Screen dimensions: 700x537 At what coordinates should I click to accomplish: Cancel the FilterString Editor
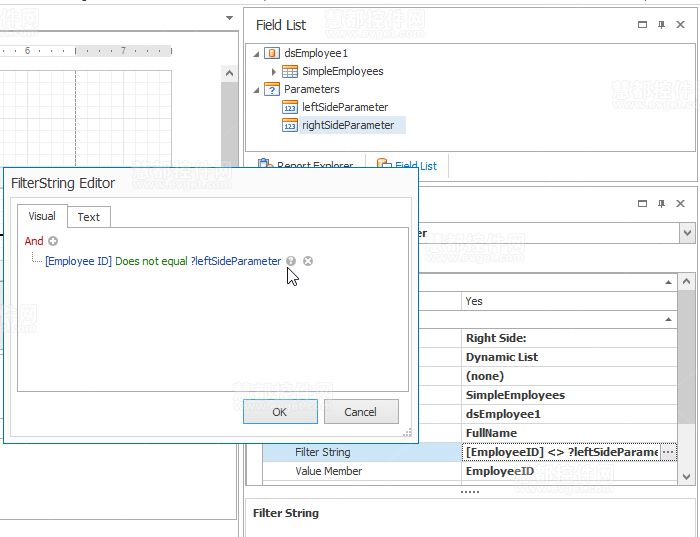[361, 412]
